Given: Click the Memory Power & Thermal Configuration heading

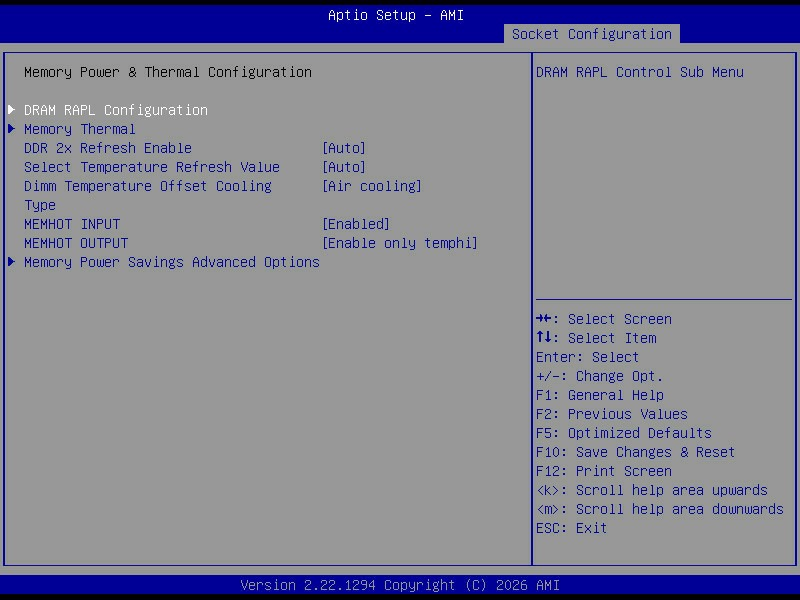Looking at the screenshot, I should (x=168, y=72).
